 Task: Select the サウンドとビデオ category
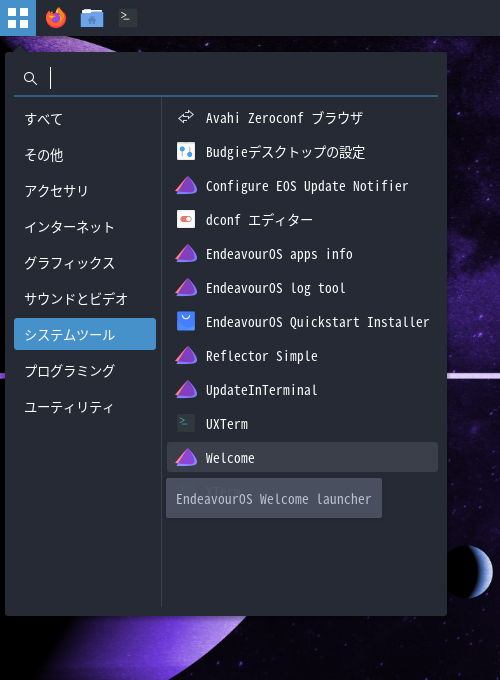point(85,298)
